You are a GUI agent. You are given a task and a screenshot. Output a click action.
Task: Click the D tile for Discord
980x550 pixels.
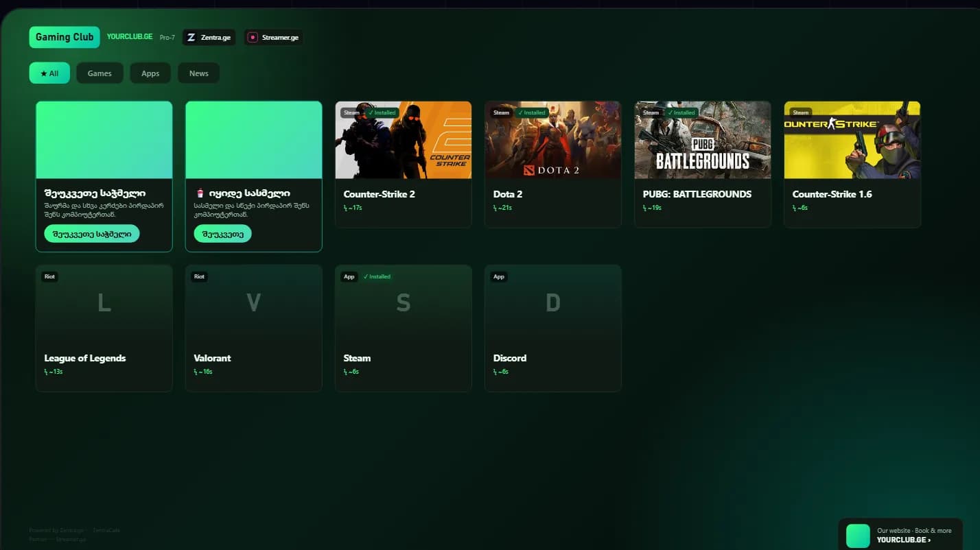click(x=553, y=303)
